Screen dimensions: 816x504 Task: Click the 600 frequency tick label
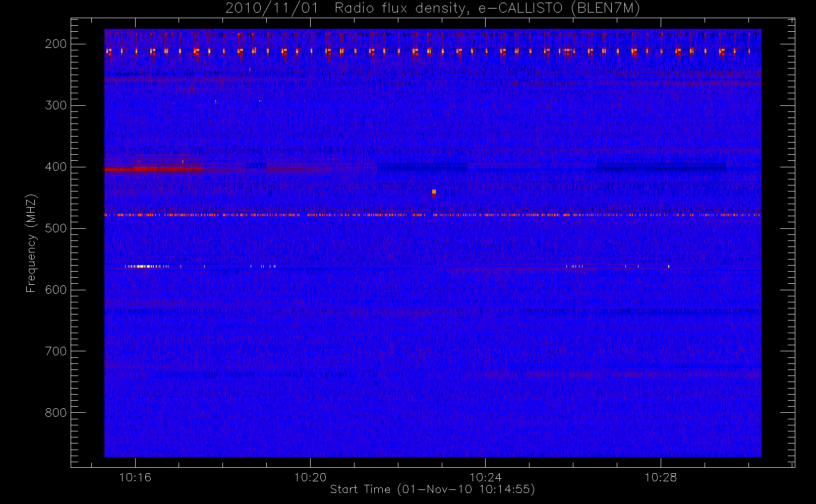click(x=56, y=290)
